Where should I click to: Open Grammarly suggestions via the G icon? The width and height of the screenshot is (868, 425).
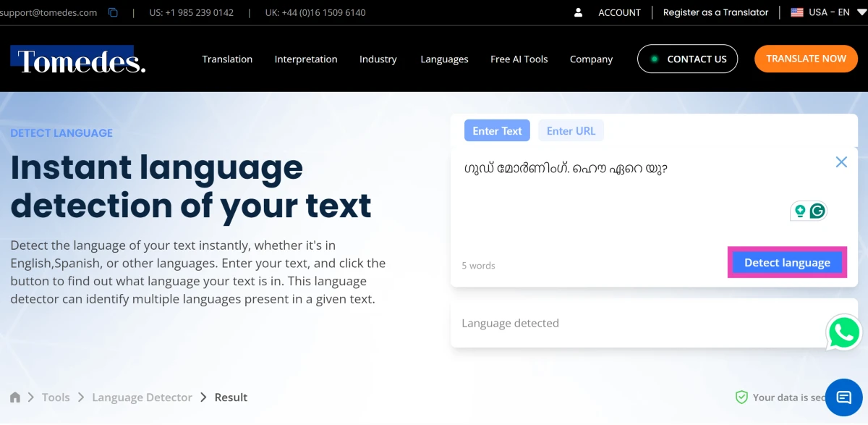817,211
